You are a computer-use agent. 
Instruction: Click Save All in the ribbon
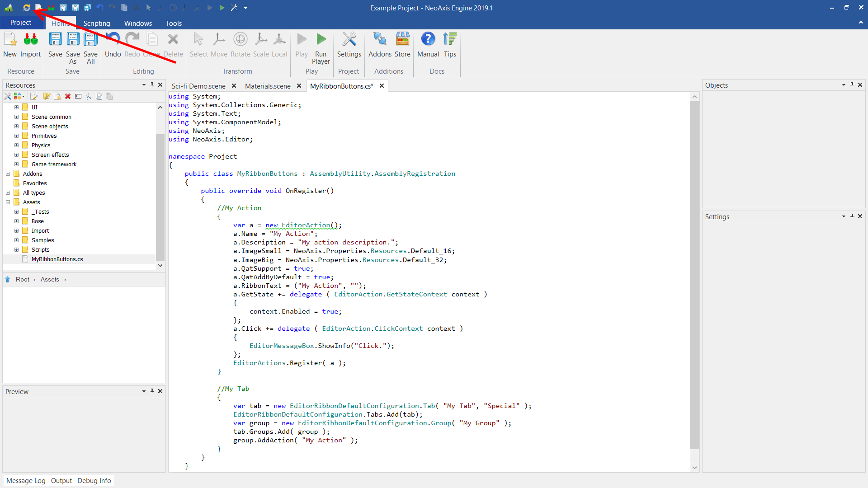click(90, 40)
